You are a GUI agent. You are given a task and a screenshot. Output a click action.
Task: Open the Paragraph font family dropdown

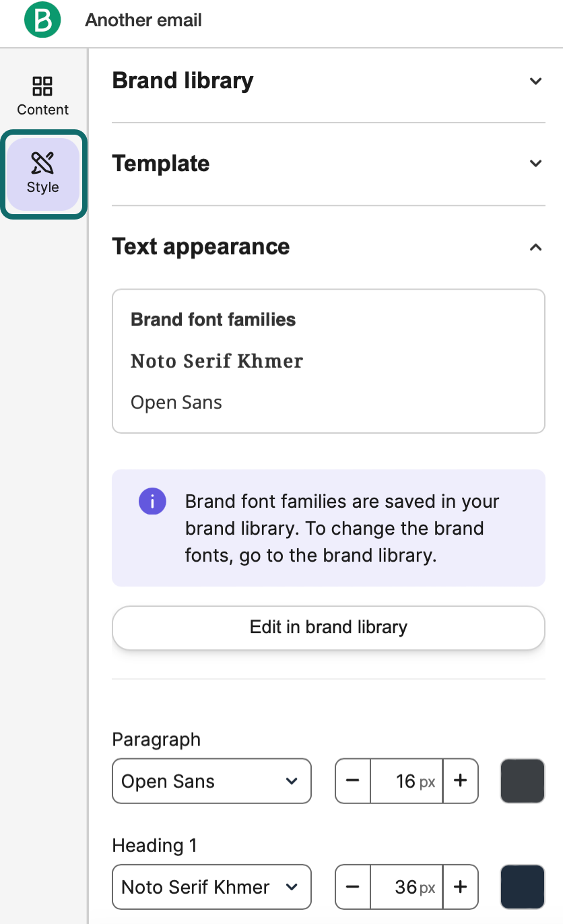point(211,781)
